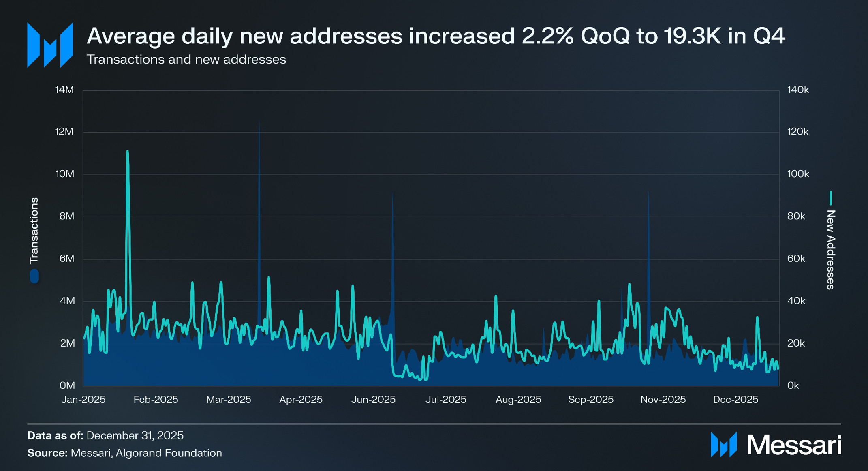Image resolution: width=868 pixels, height=471 pixels.
Task: Click the Jun-2025 x-axis label
Action: 373,400
